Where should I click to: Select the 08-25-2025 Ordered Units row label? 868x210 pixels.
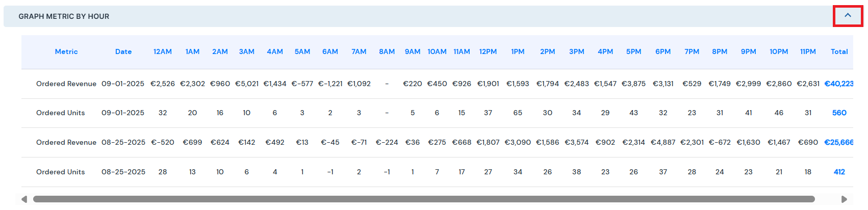tap(61, 172)
